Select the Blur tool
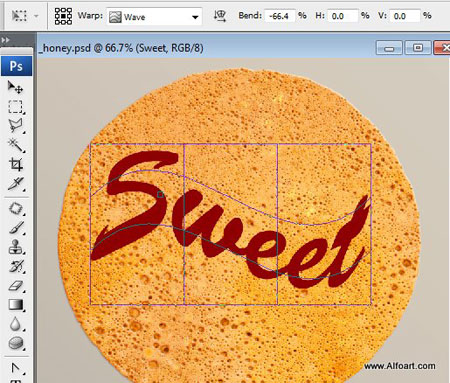 tap(15, 324)
